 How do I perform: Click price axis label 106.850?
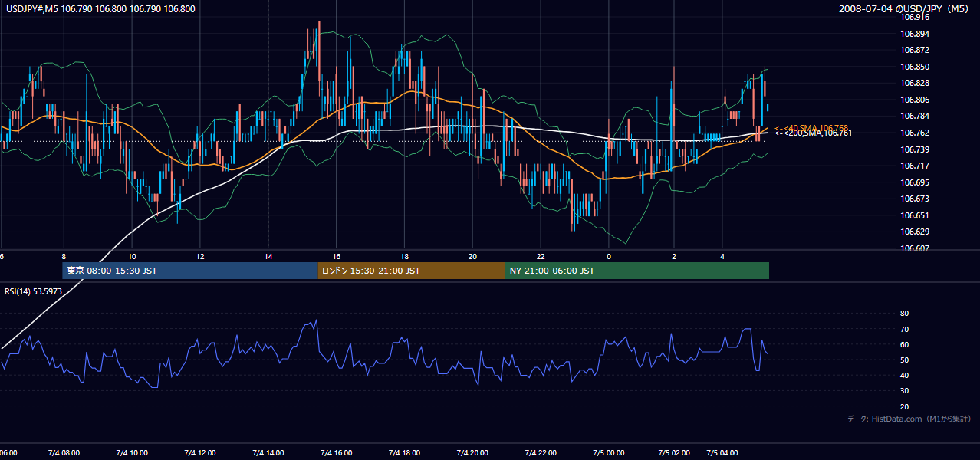coord(916,67)
